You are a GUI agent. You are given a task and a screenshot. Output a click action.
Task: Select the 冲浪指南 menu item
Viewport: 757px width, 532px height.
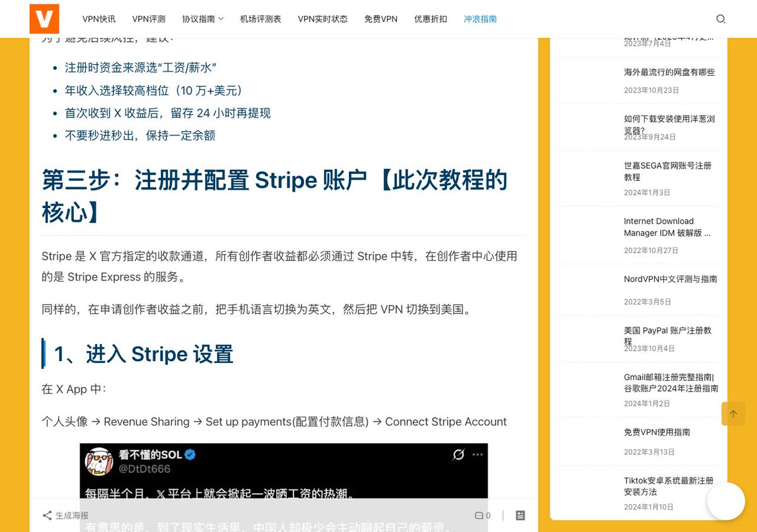(x=480, y=19)
